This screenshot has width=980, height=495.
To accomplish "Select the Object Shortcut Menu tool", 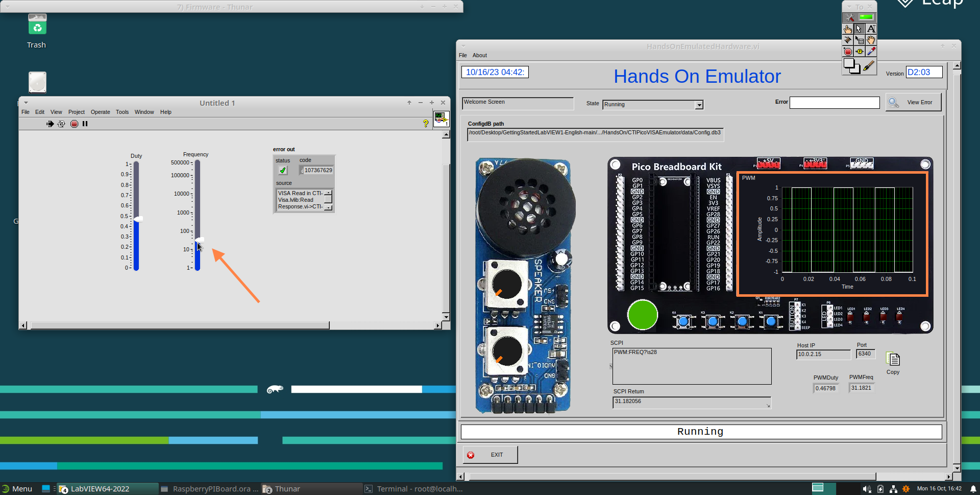I will click(x=859, y=40).
